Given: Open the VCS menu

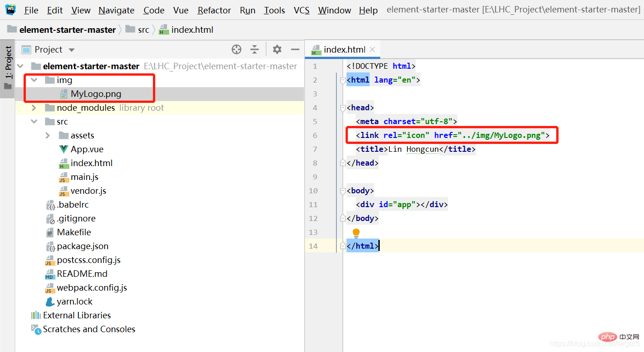Looking at the screenshot, I should point(302,10).
